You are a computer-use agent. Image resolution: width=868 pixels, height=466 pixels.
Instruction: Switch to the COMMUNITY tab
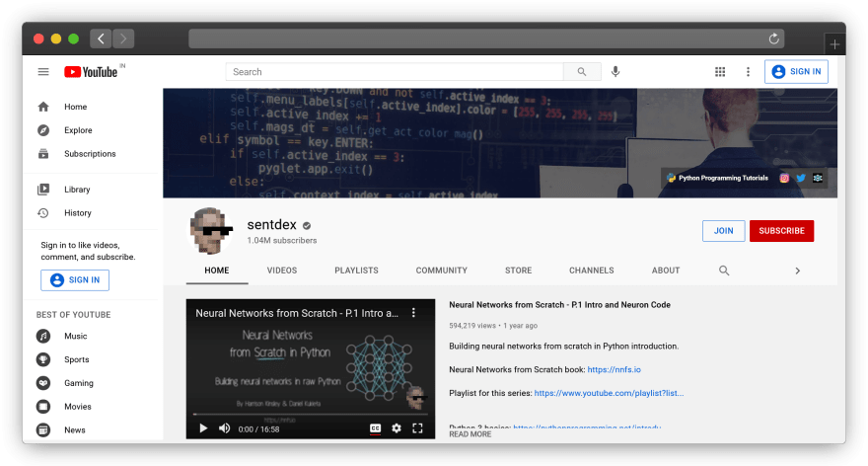(x=441, y=271)
